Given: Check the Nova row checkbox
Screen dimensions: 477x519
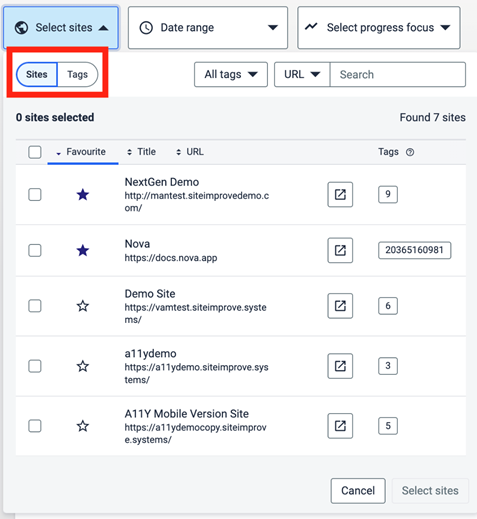Looking at the screenshot, I should coord(35,250).
